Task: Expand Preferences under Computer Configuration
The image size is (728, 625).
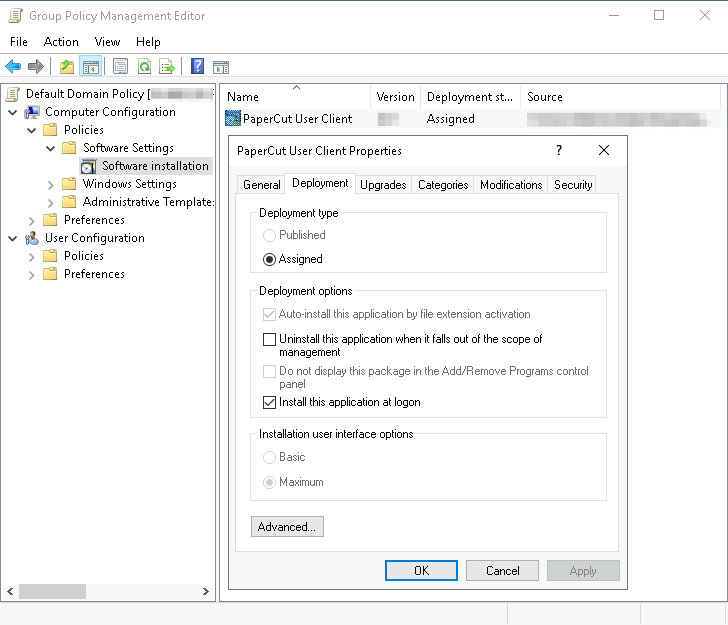Action: (x=32, y=221)
